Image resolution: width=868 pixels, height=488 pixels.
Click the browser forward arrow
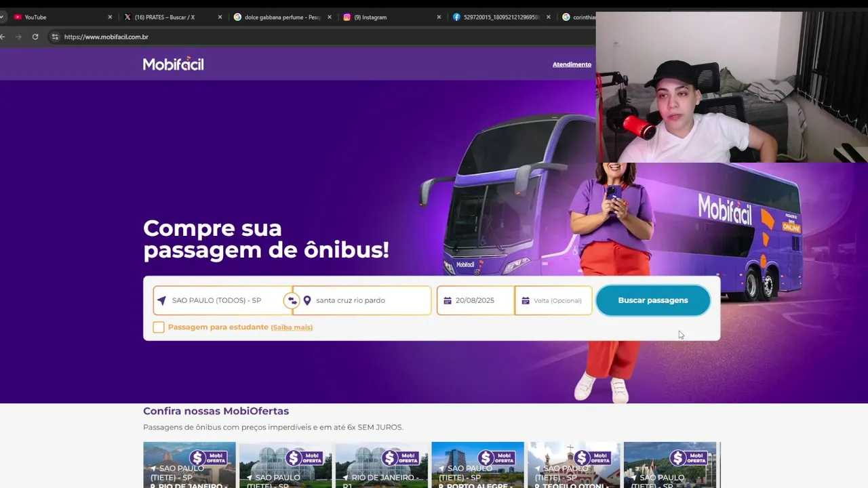18,37
